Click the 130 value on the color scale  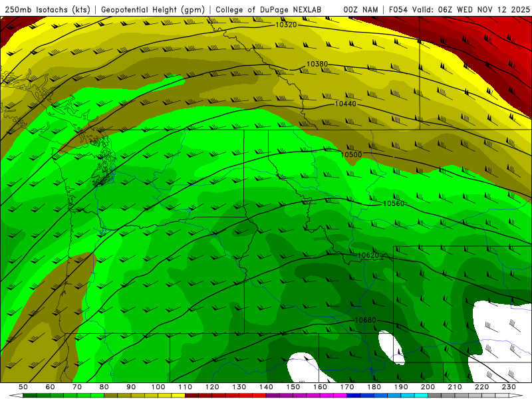[x=239, y=387]
